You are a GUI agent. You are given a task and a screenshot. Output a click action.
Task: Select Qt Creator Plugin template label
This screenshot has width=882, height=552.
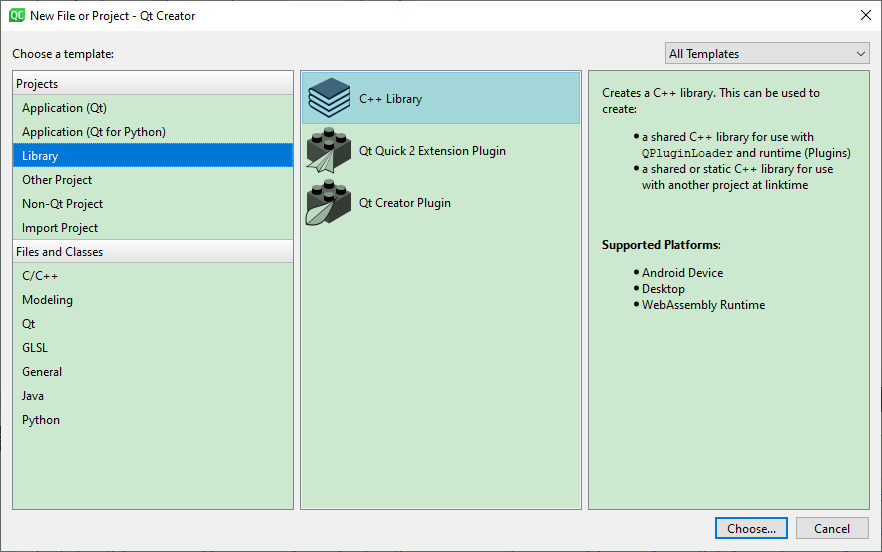coord(404,203)
